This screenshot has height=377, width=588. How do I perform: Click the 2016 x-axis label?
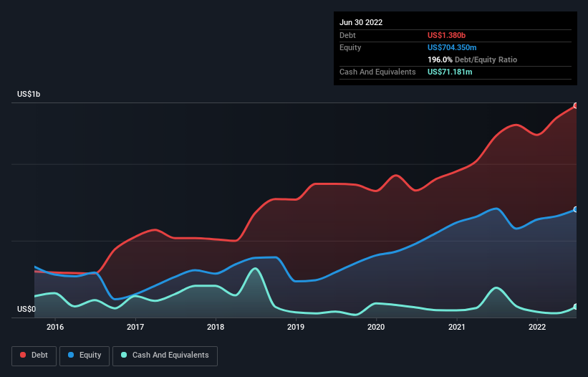point(55,327)
